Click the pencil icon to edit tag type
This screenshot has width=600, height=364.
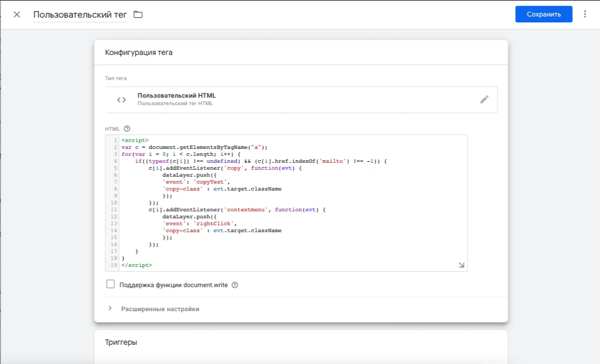[484, 99]
